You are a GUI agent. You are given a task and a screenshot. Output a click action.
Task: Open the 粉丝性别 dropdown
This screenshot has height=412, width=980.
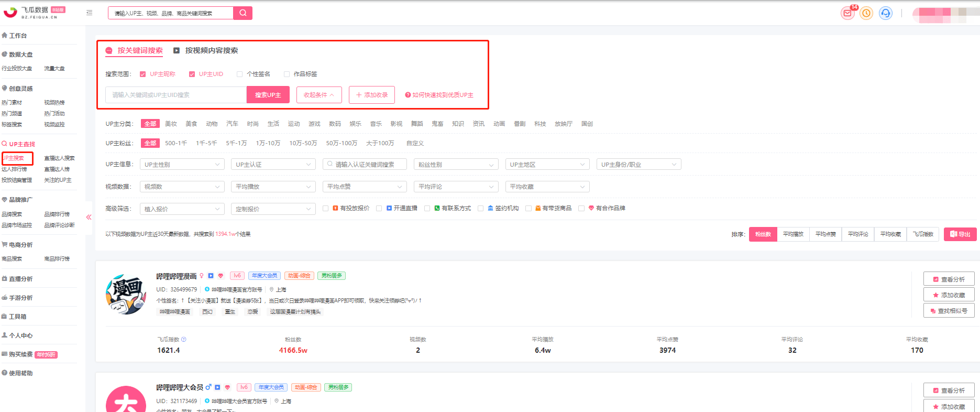456,165
